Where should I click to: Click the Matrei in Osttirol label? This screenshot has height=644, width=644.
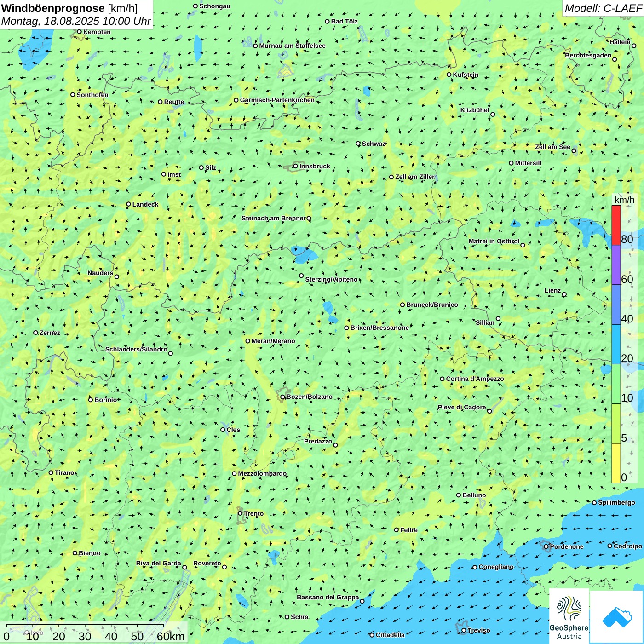(494, 241)
